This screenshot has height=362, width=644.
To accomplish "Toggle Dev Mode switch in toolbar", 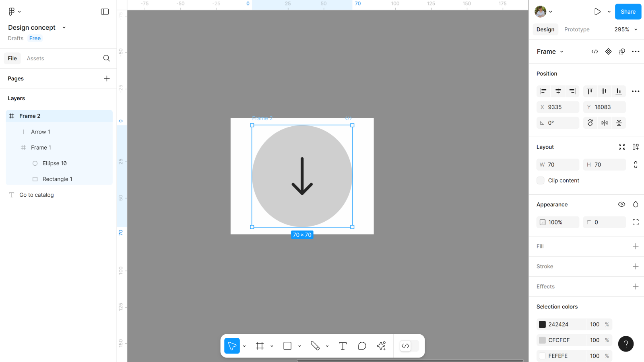I will pyautogui.click(x=409, y=346).
